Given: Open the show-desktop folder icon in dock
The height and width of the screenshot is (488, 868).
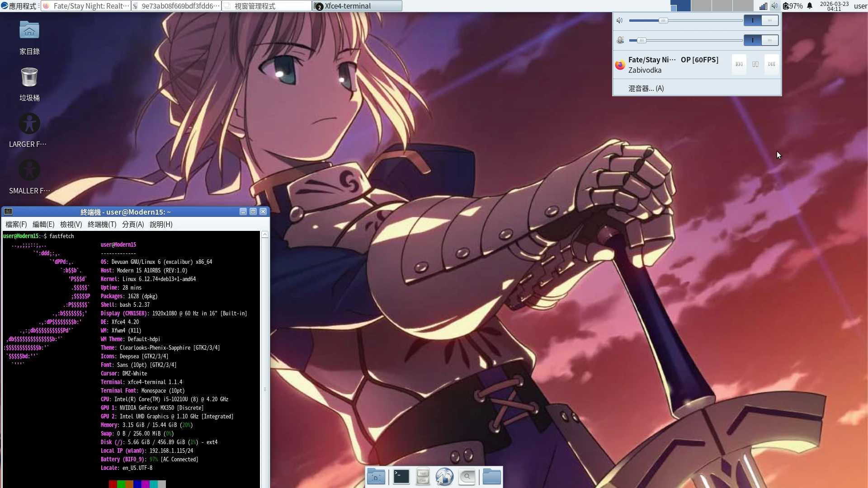Looking at the screenshot, I should tap(376, 477).
